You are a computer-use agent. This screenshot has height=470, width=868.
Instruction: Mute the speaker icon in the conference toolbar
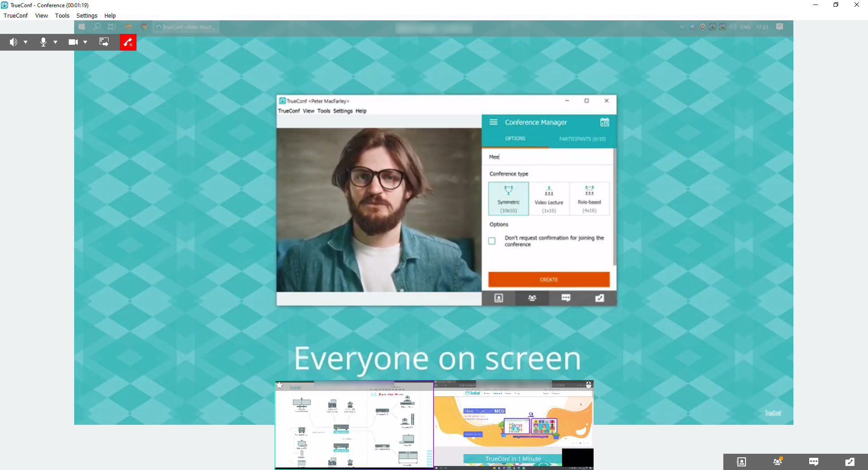click(14, 42)
